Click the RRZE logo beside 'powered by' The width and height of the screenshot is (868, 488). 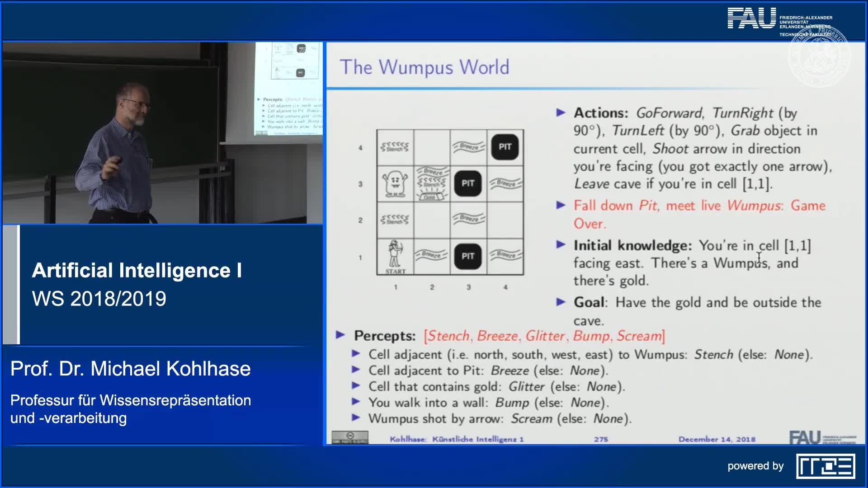pyautogui.click(x=826, y=466)
